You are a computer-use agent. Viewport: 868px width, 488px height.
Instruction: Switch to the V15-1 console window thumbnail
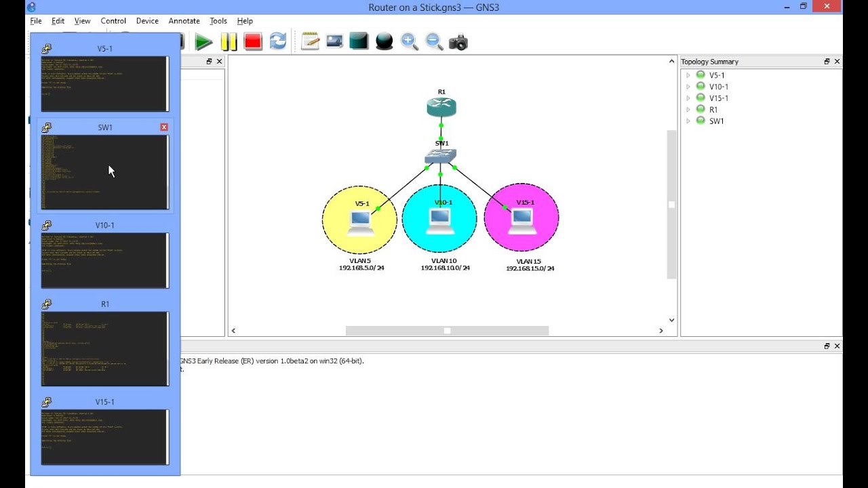tap(104, 437)
